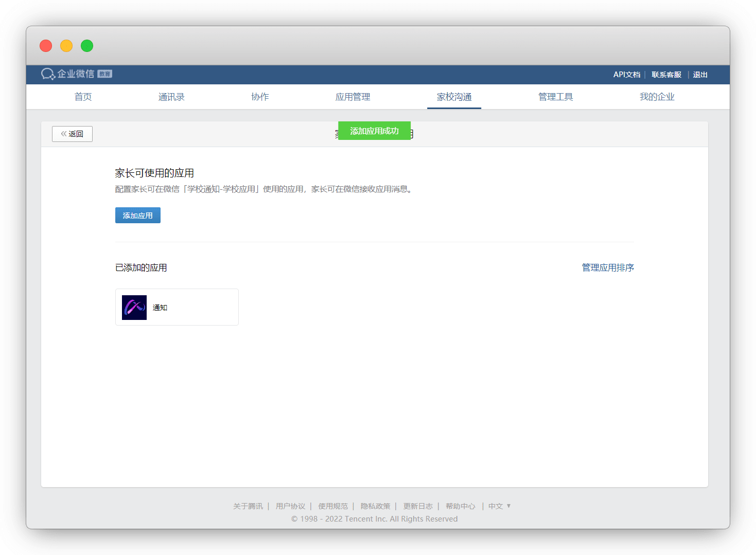Viewport: 756px width, 555px height.
Task: Select the 家校沟通 tab
Action: coord(454,97)
